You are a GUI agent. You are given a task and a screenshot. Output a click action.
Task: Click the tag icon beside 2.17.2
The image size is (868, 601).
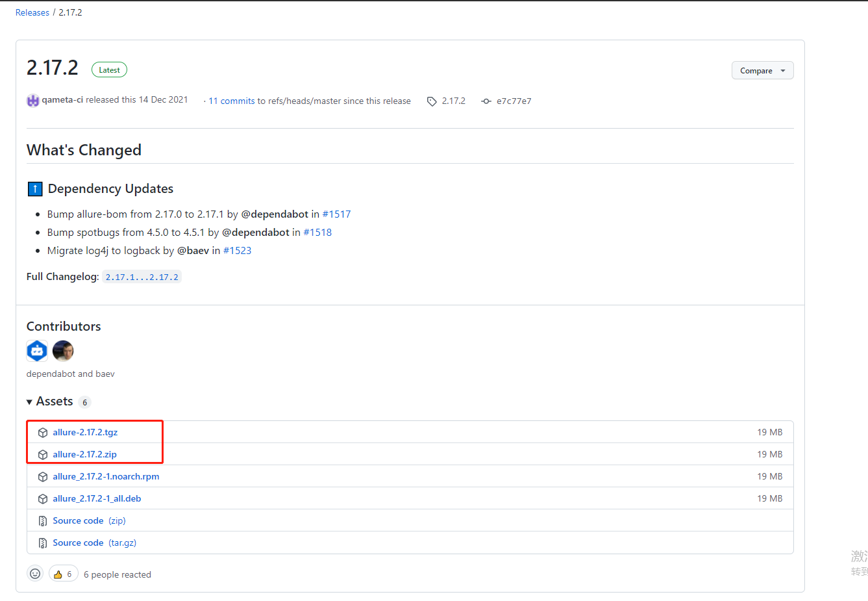(432, 101)
